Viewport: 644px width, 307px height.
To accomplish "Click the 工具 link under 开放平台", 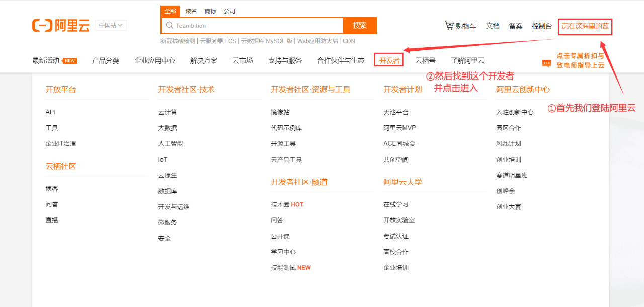I will 52,128.
